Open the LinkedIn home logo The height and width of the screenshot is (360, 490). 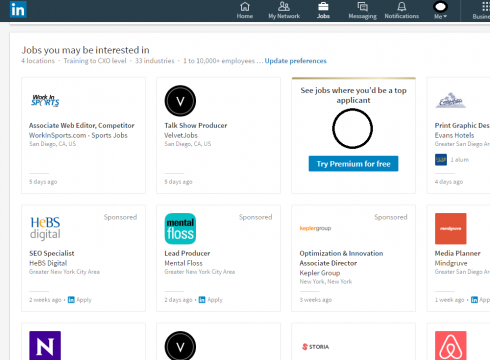(x=18, y=9)
